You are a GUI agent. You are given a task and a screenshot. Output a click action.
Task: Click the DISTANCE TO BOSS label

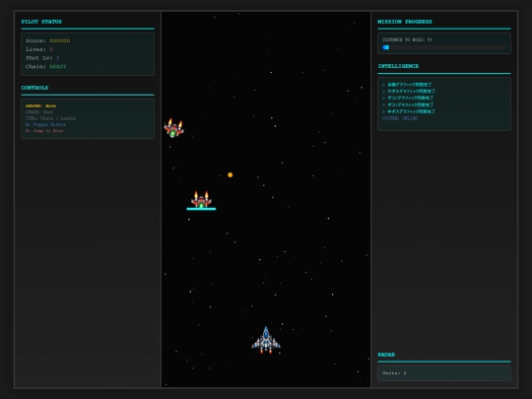point(407,39)
